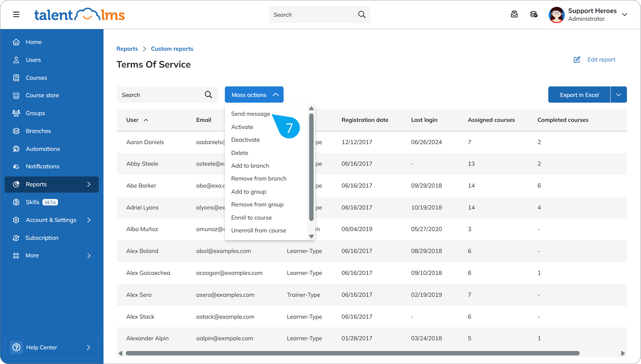The width and height of the screenshot is (641, 364).
Task: Open the messages inbox icon
Action: point(514,14)
